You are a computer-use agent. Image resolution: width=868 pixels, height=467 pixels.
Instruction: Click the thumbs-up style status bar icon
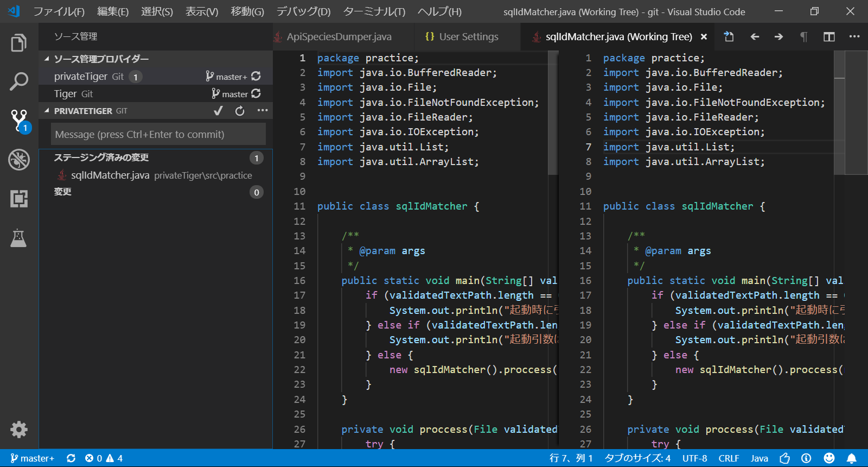(784, 458)
